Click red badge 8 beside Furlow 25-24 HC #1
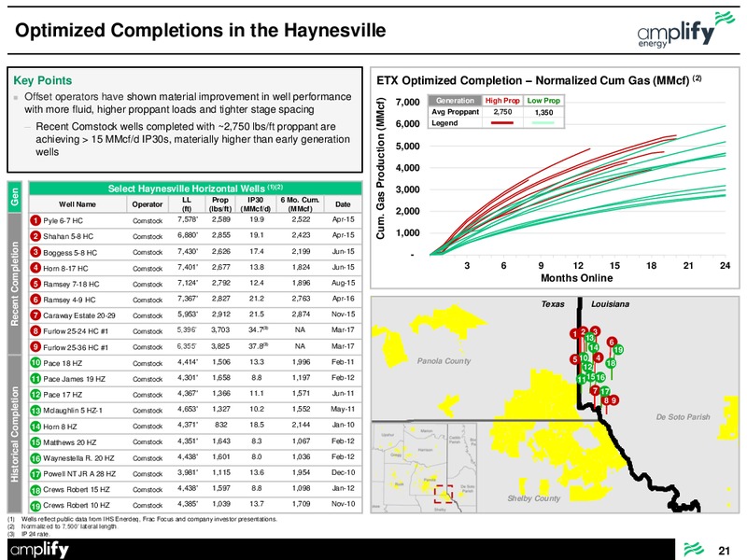Image resolution: width=747 pixels, height=560 pixels. 35,331
